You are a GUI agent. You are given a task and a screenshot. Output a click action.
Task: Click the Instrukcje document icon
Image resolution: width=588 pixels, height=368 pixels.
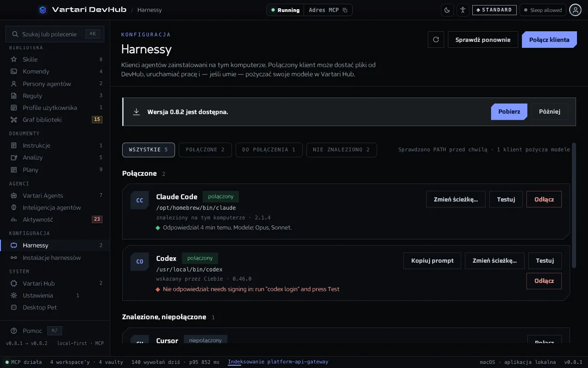[14, 145]
